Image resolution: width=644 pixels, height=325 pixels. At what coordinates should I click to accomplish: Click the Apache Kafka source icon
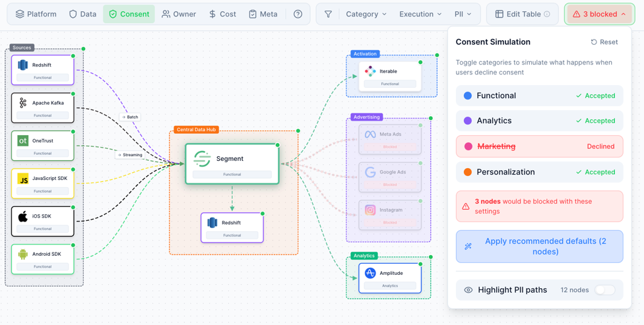point(23,103)
